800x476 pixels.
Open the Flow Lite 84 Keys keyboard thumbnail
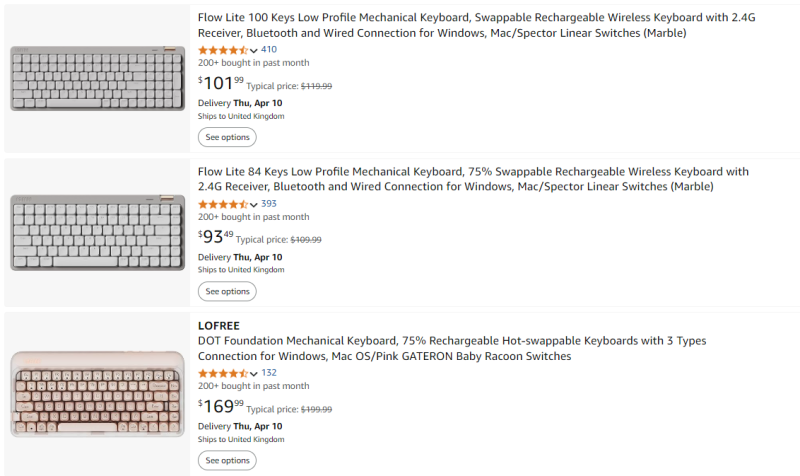[x=97, y=232]
